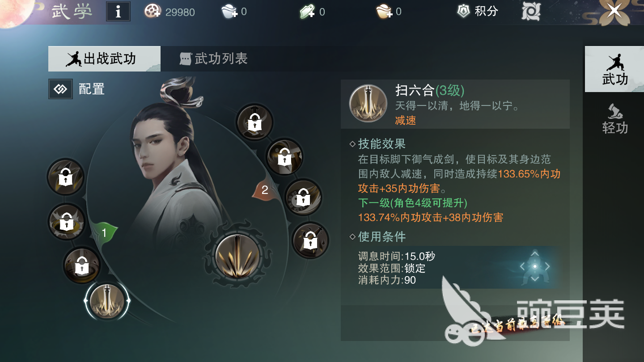The image size is (644, 362).
Task: Select the 武功 side tab
Action: pos(614,69)
